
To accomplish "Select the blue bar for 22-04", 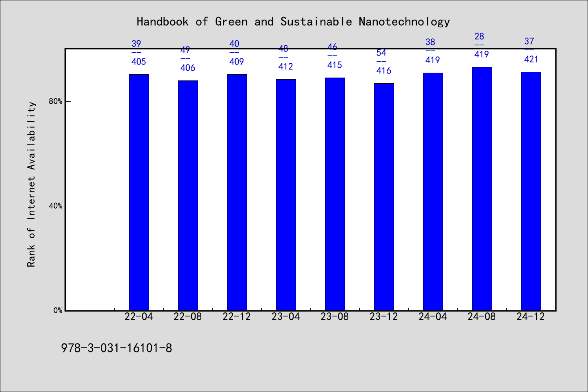I will [x=139, y=192].
